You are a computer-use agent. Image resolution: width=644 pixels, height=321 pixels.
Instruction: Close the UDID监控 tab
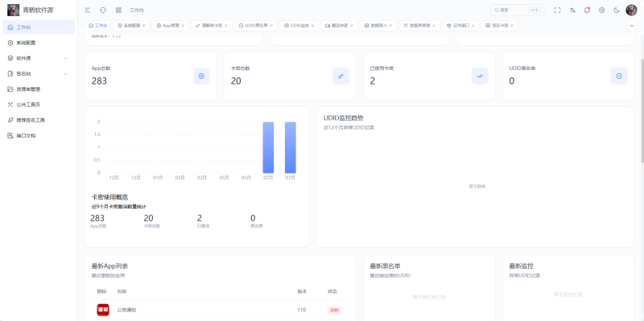click(x=312, y=26)
